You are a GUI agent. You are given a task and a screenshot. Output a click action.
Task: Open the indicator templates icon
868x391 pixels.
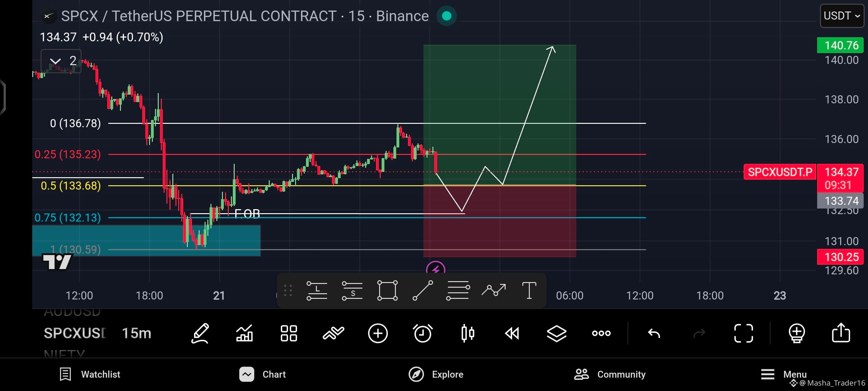(x=333, y=333)
